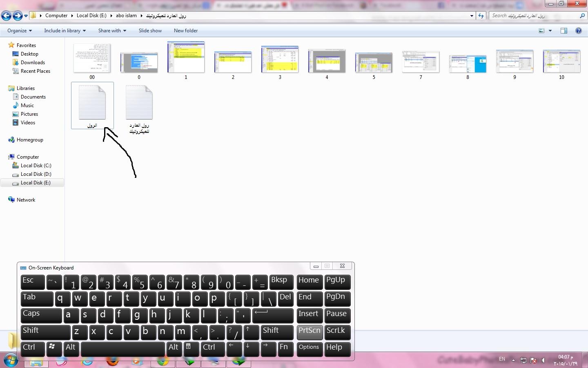This screenshot has width=588, height=368.
Task: Click the address bar refresh button
Action: pos(481,16)
